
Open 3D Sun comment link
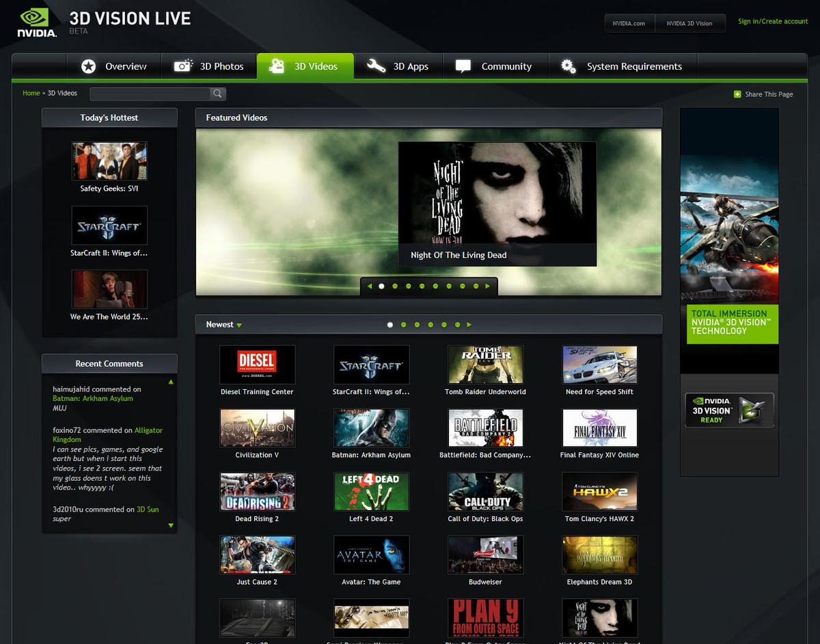click(148, 509)
